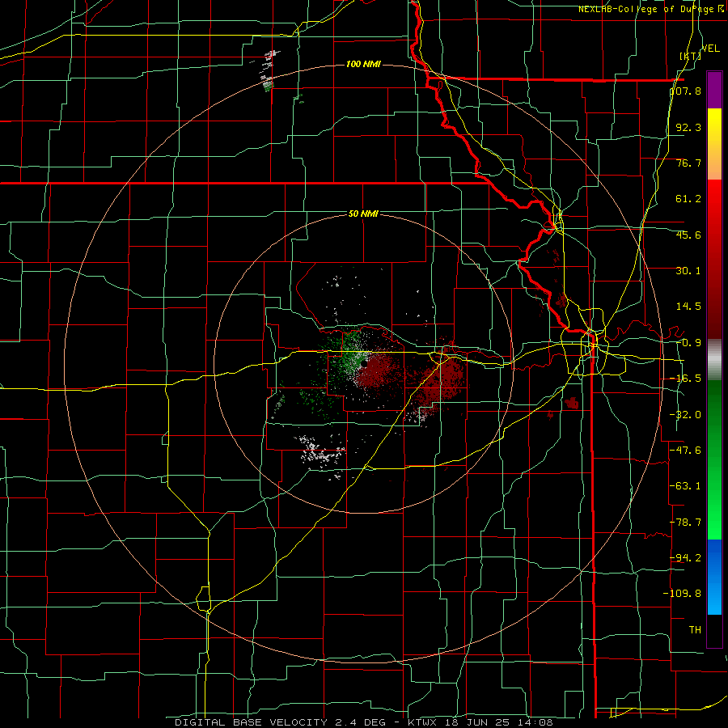Viewport: 728px width, 728px height.
Task: Click the TH threshold label
Action: click(695, 630)
